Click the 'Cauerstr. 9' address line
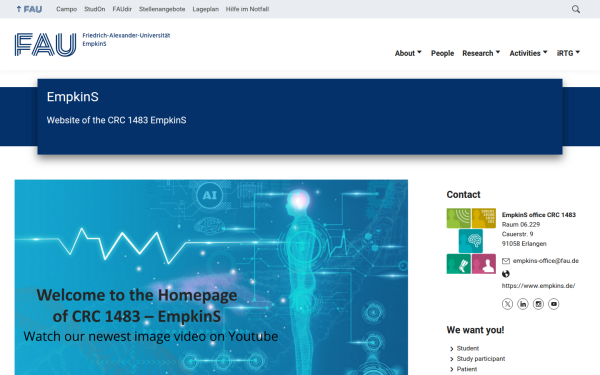 pos(517,234)
